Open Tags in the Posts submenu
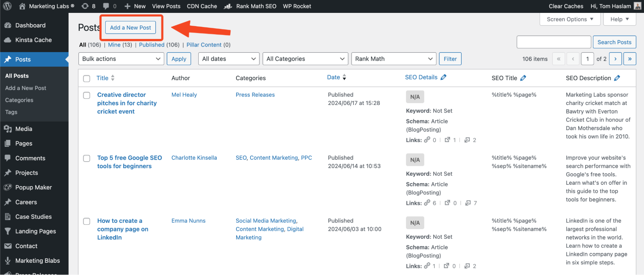This screenshot has height=275, width=644. (x=11, y=112)
